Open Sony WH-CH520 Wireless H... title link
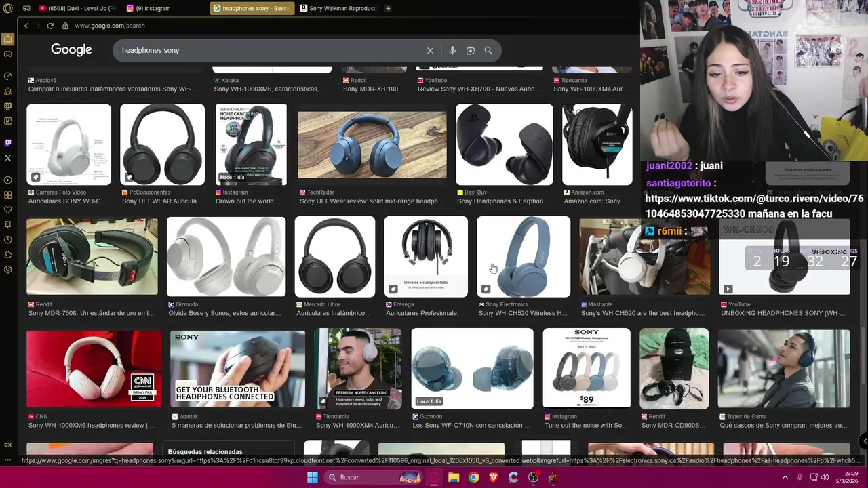Image resolution: width=868 pixels, height=488 pixels. click(524, 313)
